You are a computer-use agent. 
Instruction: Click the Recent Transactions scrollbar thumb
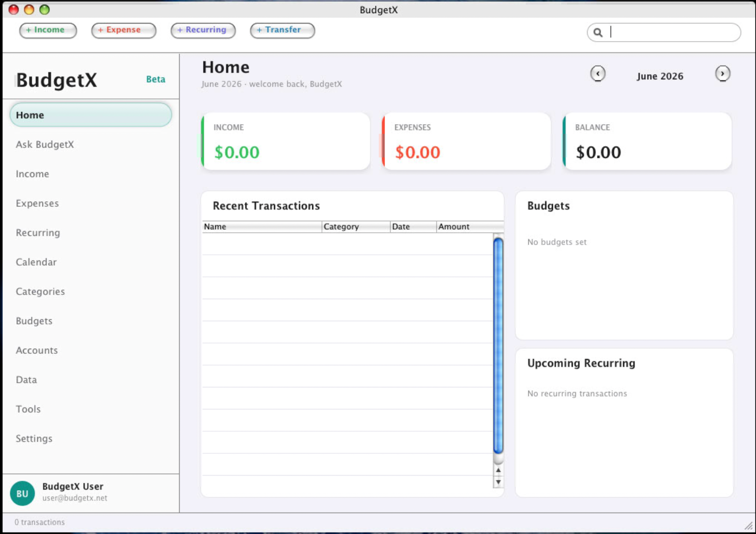498,345
